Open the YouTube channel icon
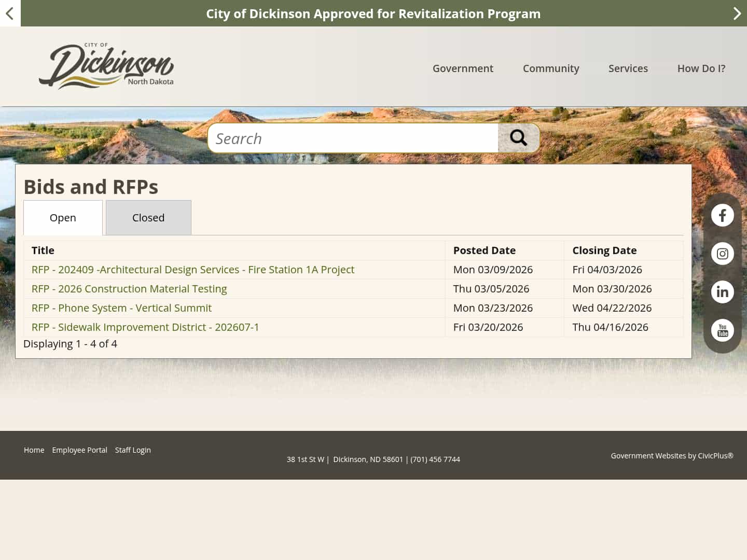 722,330
